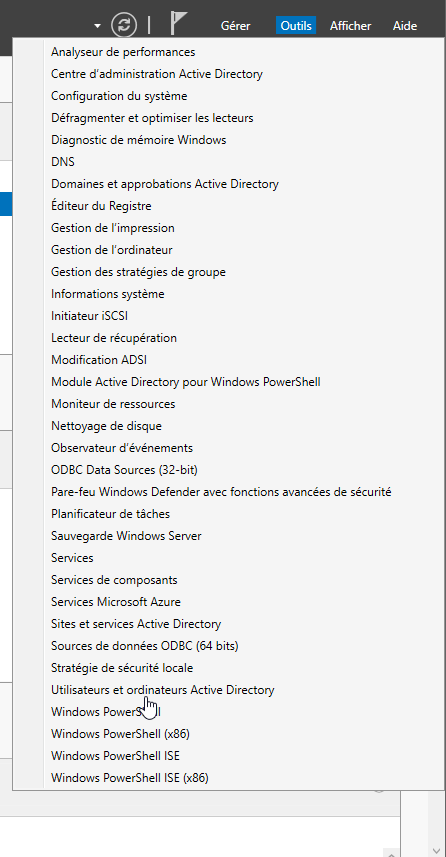Select Sites et services Active Directory
This screenshot has height=857, width=446.
136,624
